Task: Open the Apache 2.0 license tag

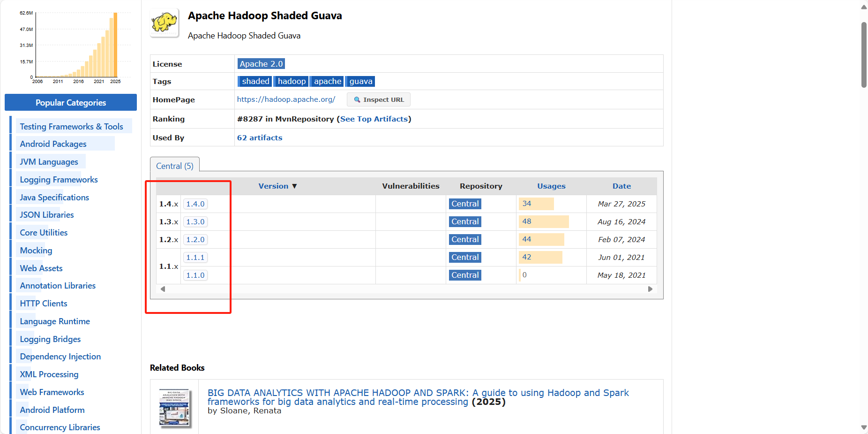Action: (x=261, y=64)
